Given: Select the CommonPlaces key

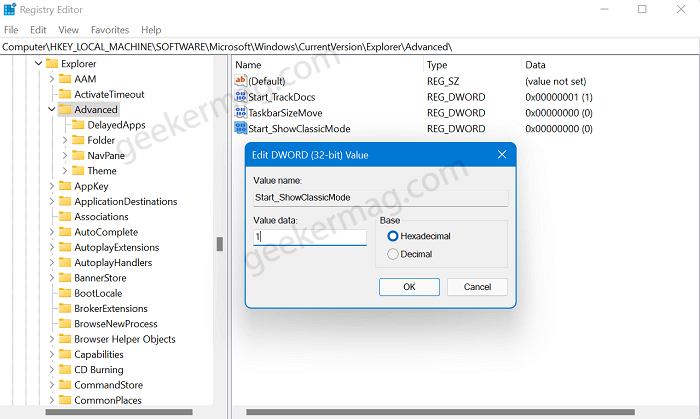Looking at the screenshot, I should tap(108, 400).
